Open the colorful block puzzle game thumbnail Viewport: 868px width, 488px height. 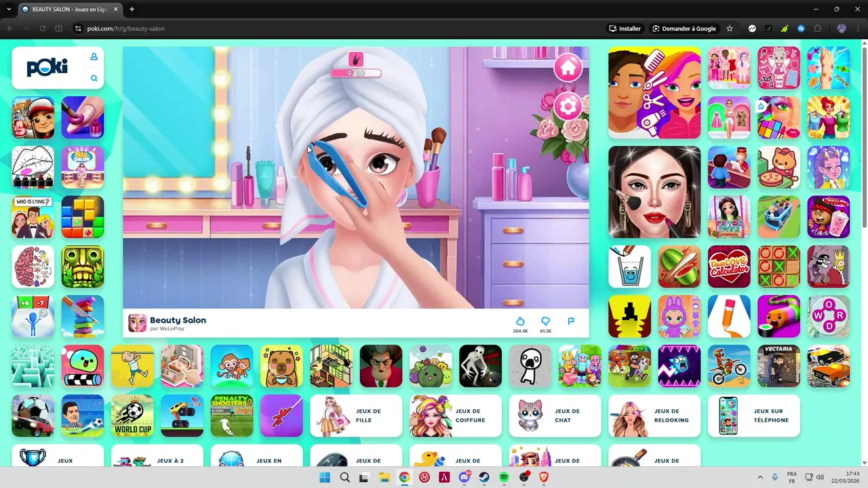point(83,217)
